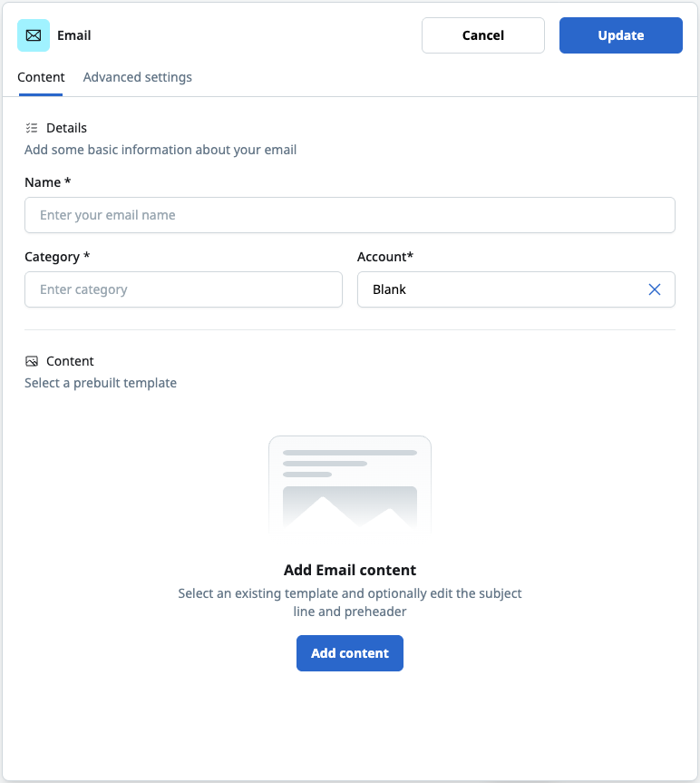Open the Category combo box

click(x=183, y=289)
